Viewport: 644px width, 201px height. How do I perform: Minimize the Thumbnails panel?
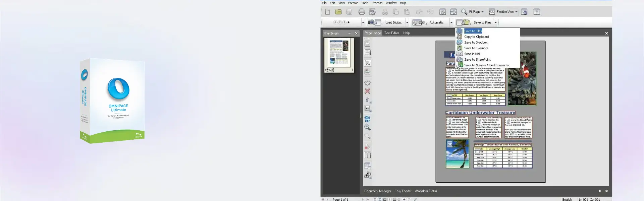click(349, 33)
